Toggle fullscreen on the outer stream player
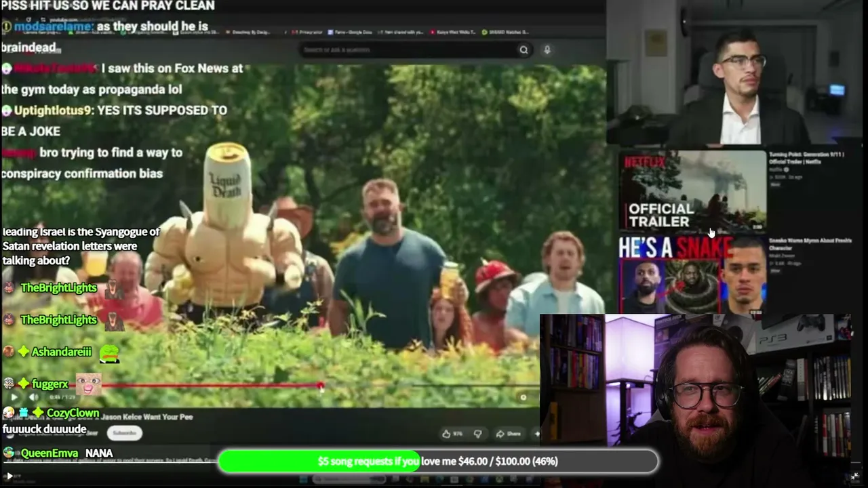The image size is (868, 488). click(854, 476)
